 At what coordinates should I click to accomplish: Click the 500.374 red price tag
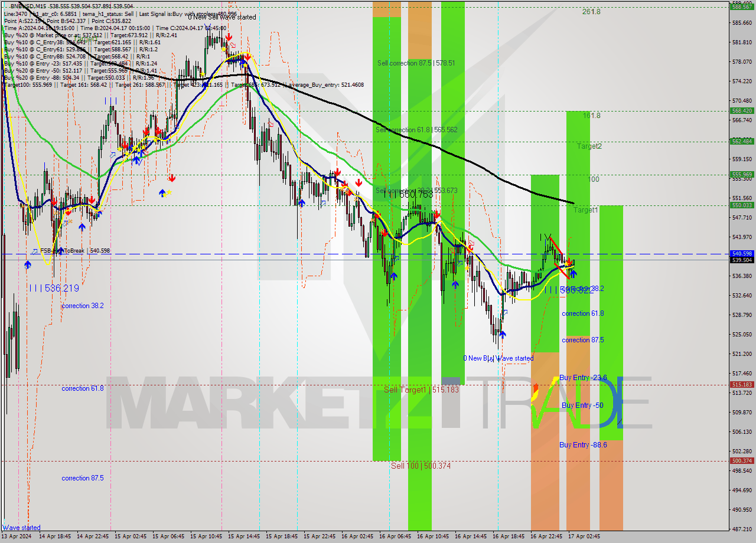742,460
